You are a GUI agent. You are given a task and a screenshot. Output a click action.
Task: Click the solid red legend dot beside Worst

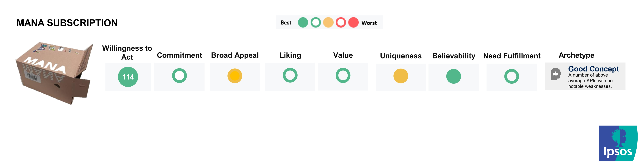click(x=353, y=23)
